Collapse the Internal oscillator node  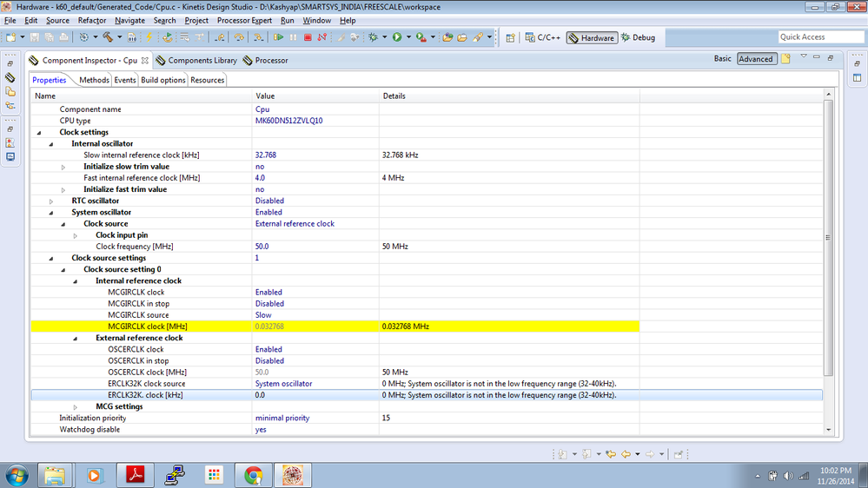click(51, 144)
